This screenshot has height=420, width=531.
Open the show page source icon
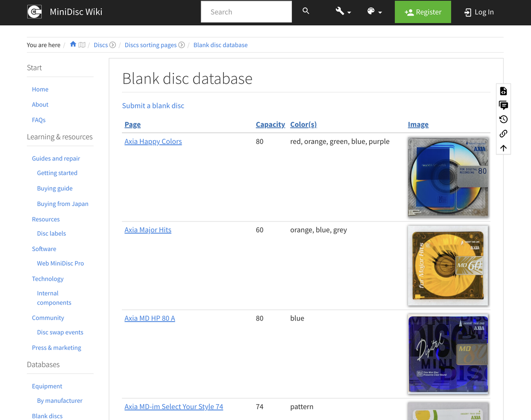pyautogui.click(x=503, y=91)
